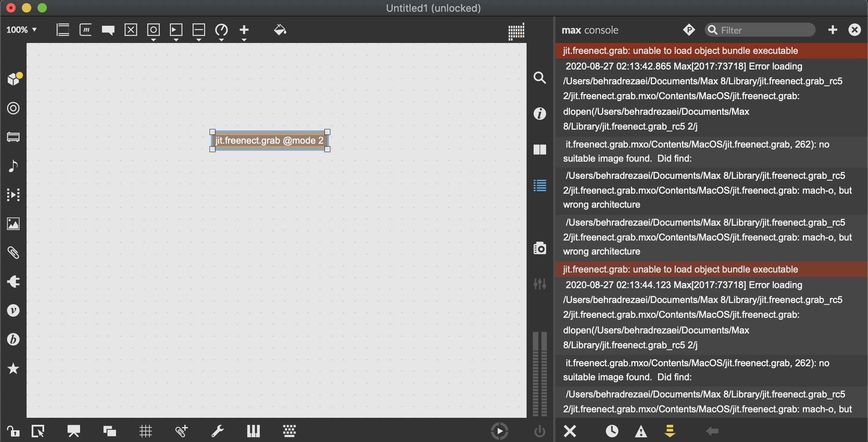This screenshot has height=442, width=868.
Task: Open the Snippets paperclip browser
Action: point(13,253)
